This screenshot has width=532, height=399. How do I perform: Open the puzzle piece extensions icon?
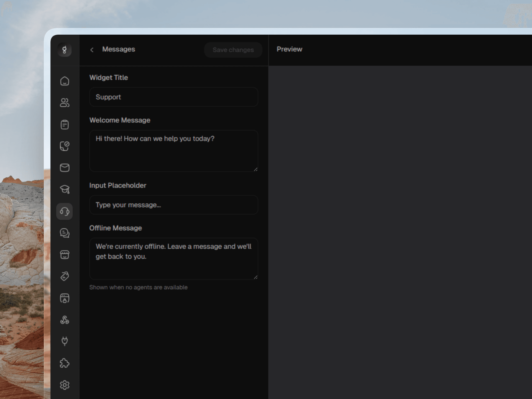(65, 363)
